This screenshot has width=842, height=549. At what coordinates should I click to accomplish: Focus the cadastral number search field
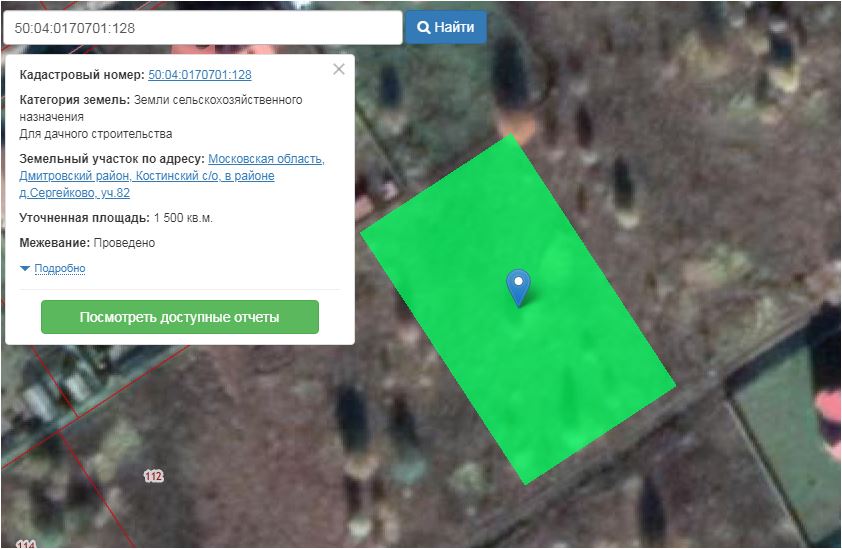(x=202, y=28)
